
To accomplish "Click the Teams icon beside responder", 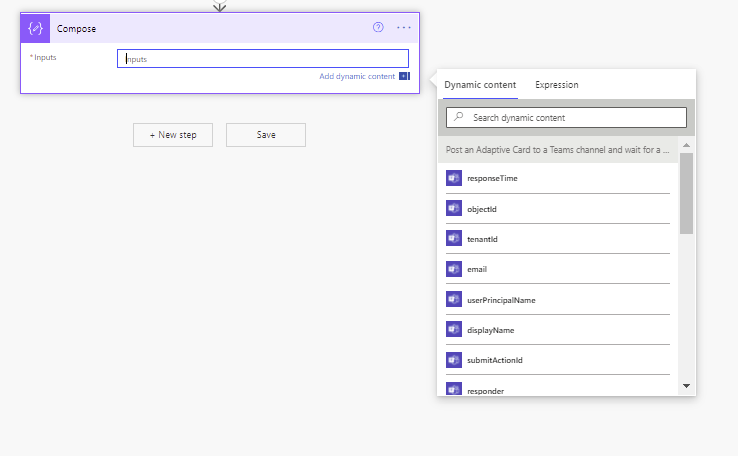I will [x=454, y=389].
